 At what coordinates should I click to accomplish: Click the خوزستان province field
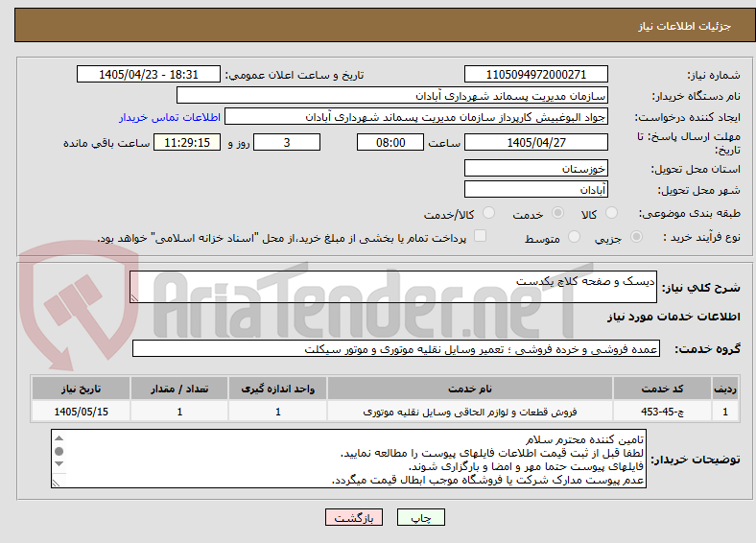point(535,168)
